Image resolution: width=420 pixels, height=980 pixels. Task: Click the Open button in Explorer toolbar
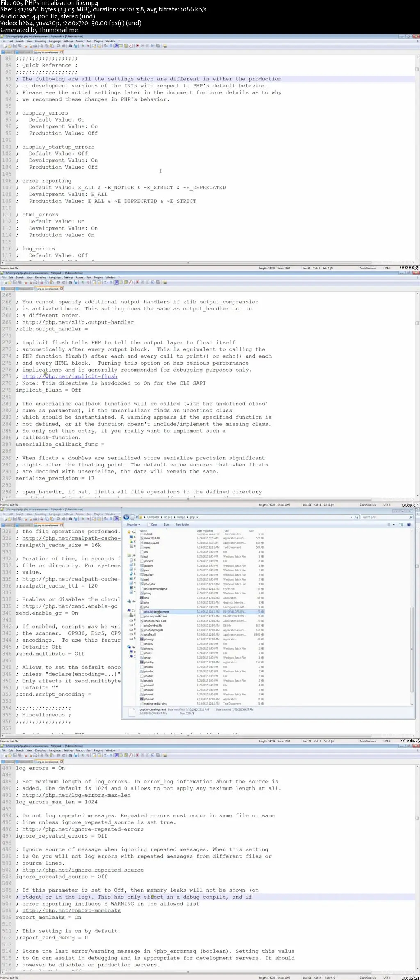pos(153,524)
